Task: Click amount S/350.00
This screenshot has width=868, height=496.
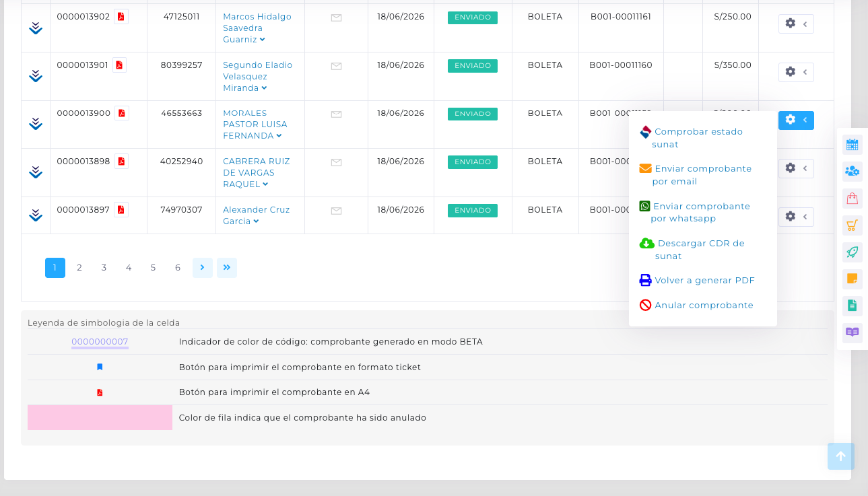Action: coord(733,65)
